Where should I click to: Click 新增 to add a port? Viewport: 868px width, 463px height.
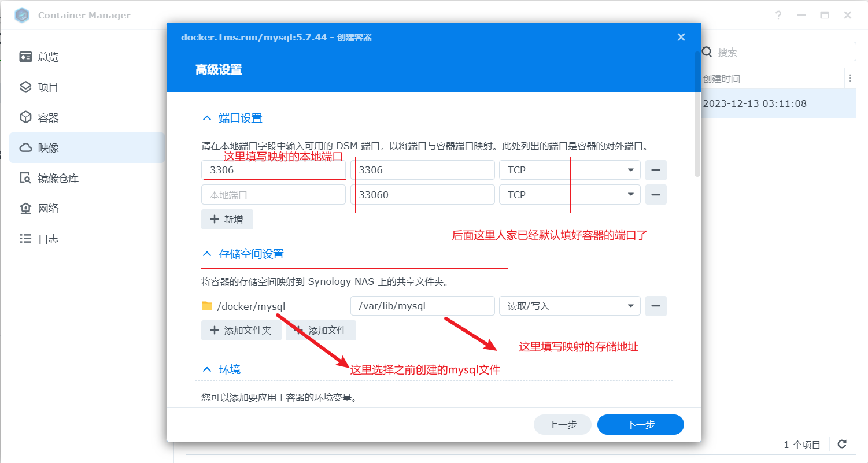[227, 219]
